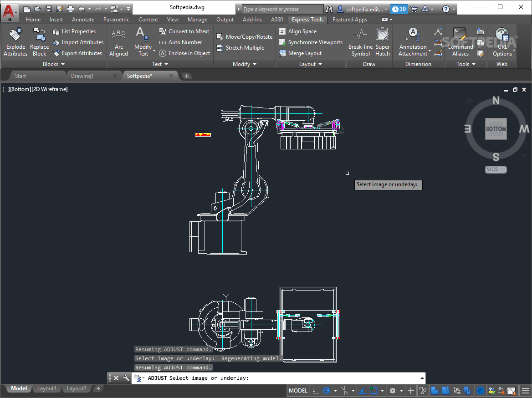This screenshot has height=398, width=532.
Task: Click the Auto Number button
Action: tap(180, 42)
